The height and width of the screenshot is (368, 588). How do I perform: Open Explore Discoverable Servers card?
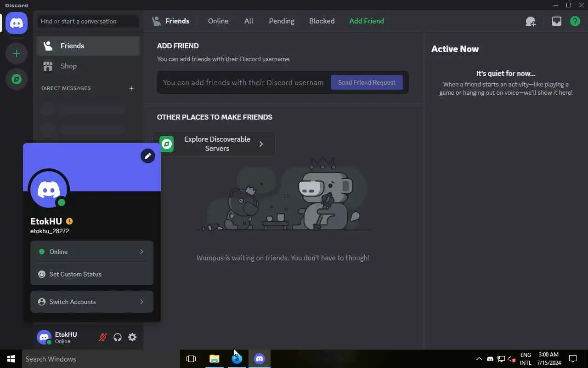pos(214,144)
